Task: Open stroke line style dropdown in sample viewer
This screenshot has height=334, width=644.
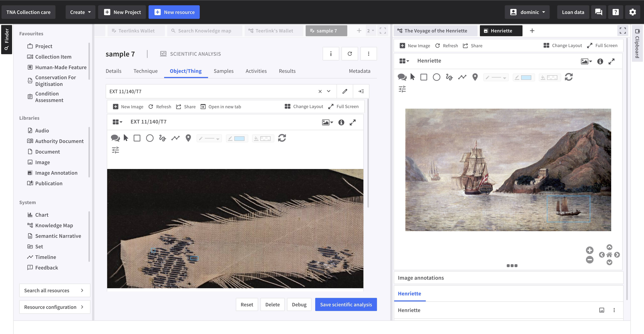Action: tap(210, 138)
